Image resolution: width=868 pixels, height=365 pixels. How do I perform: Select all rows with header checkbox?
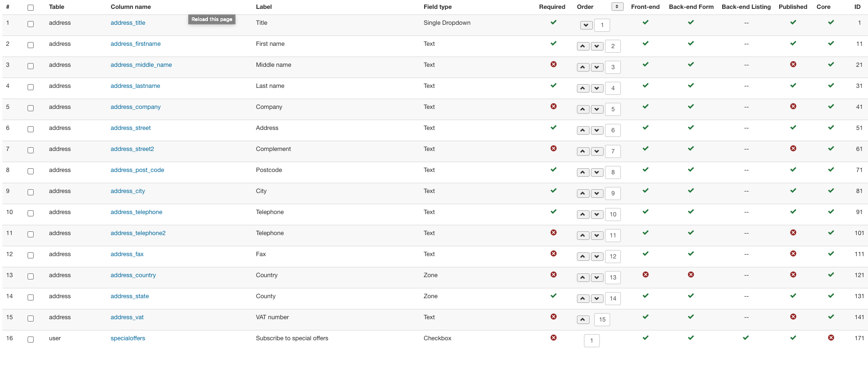tap(31, 7)
